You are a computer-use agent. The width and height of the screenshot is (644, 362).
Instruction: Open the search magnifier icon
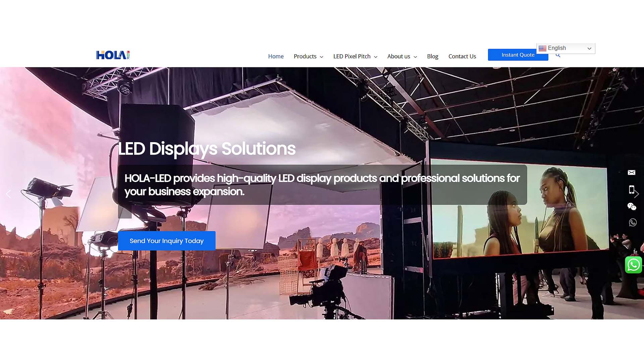[x=558, y=55]
